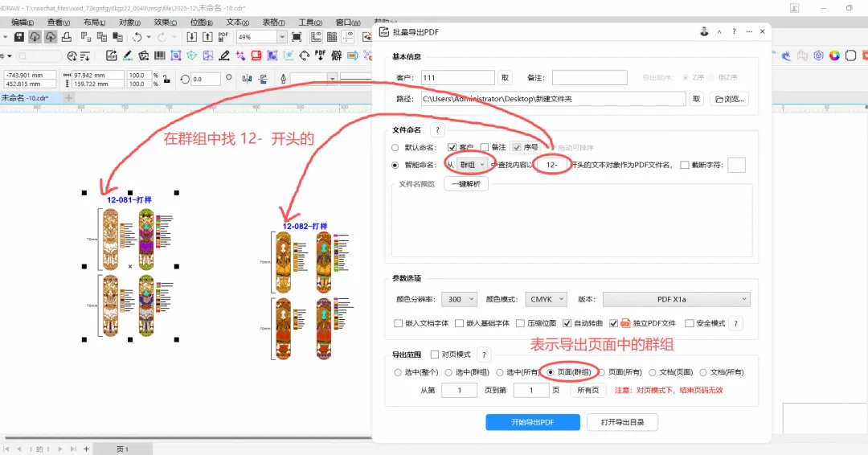Click the red rectangle plugin icon
The height and width of the screenshot is (455, 868).
click(256, 56)
